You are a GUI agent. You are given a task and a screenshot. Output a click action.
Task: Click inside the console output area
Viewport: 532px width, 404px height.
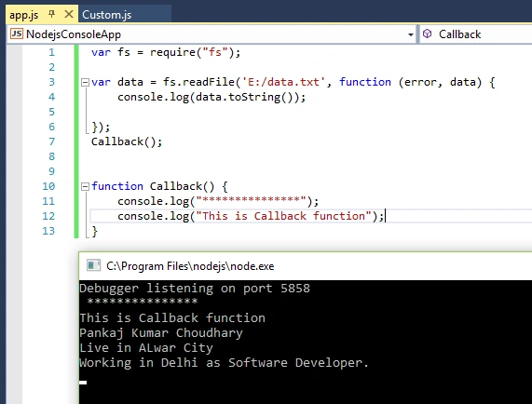coord(306,342)
